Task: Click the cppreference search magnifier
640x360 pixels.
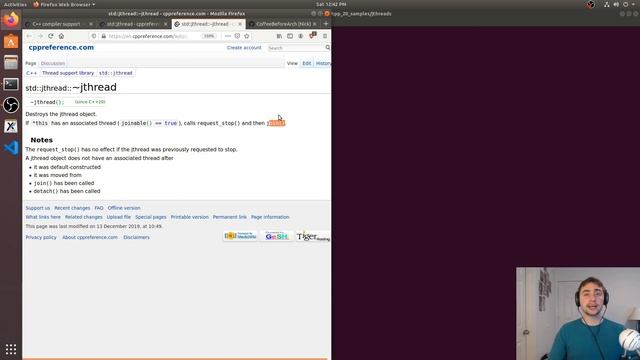Action: (x=327, y=48)
